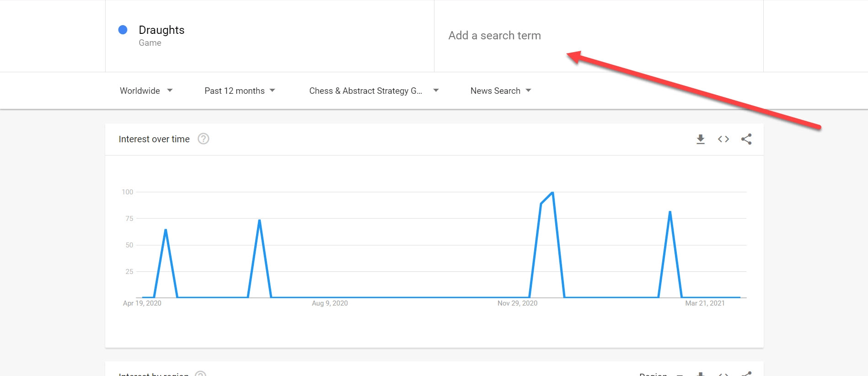
Task: Open the Interest over time help tooltip
Action: [x=204, y=139]
